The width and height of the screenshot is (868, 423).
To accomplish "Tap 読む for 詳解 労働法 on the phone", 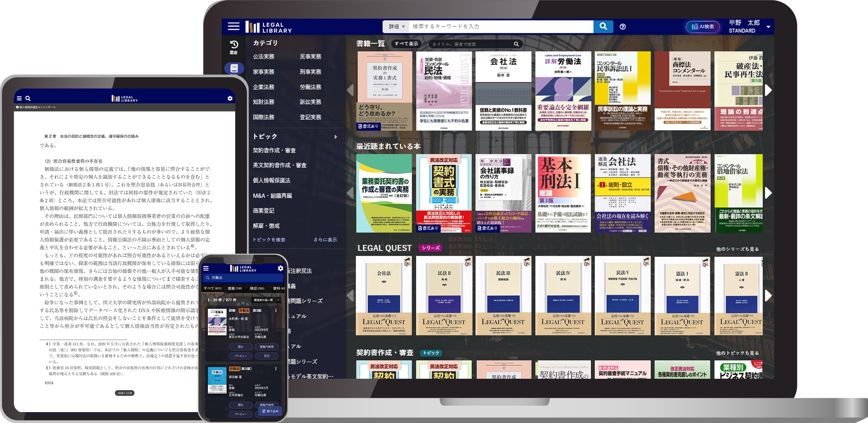I will click(240, 347).
